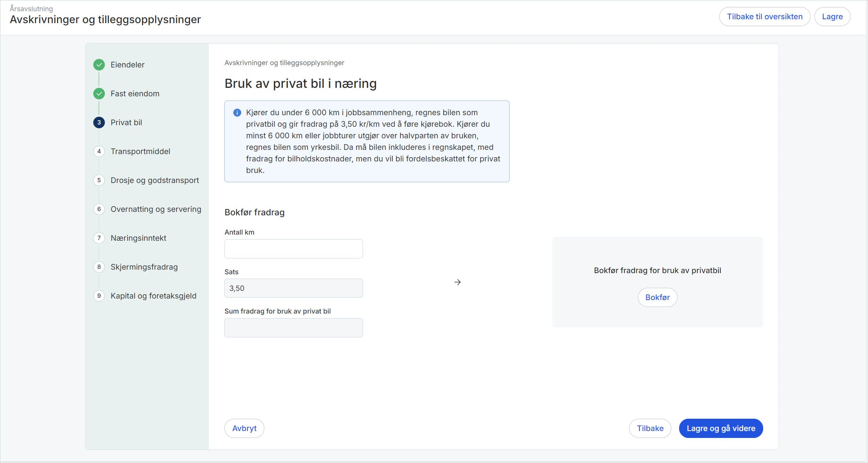Go to Drosje og godstransport step
The height and width of the screenshot is (463, 868).
[155, 180]
